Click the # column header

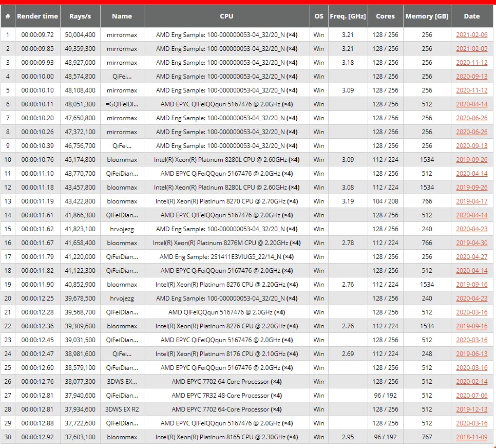click(8, 16)
